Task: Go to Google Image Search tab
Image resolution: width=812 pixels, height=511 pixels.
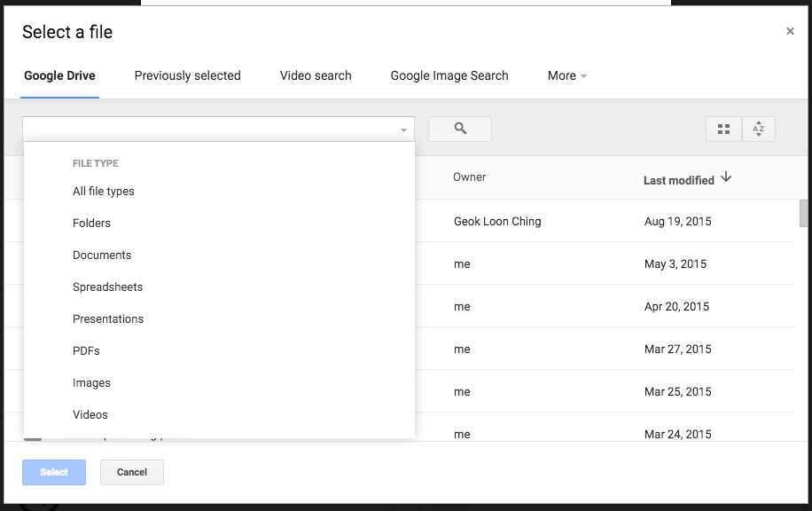Action: (x=449, y=75)
